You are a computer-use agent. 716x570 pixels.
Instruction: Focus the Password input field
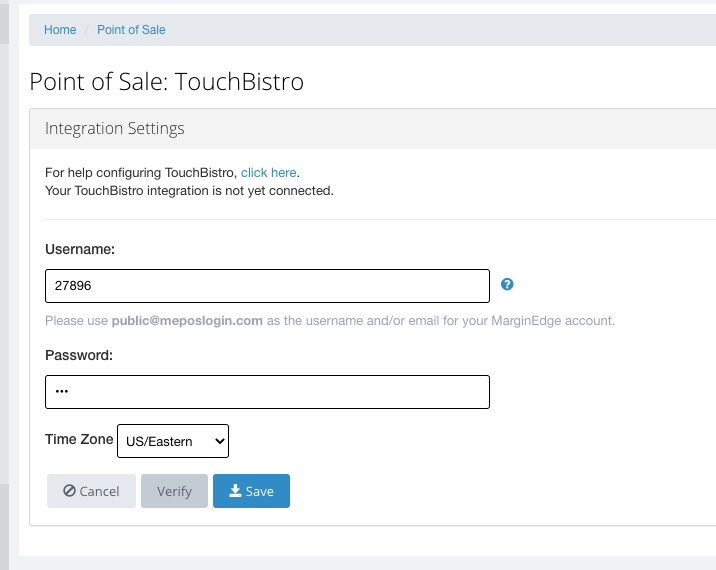coord(267,392)
